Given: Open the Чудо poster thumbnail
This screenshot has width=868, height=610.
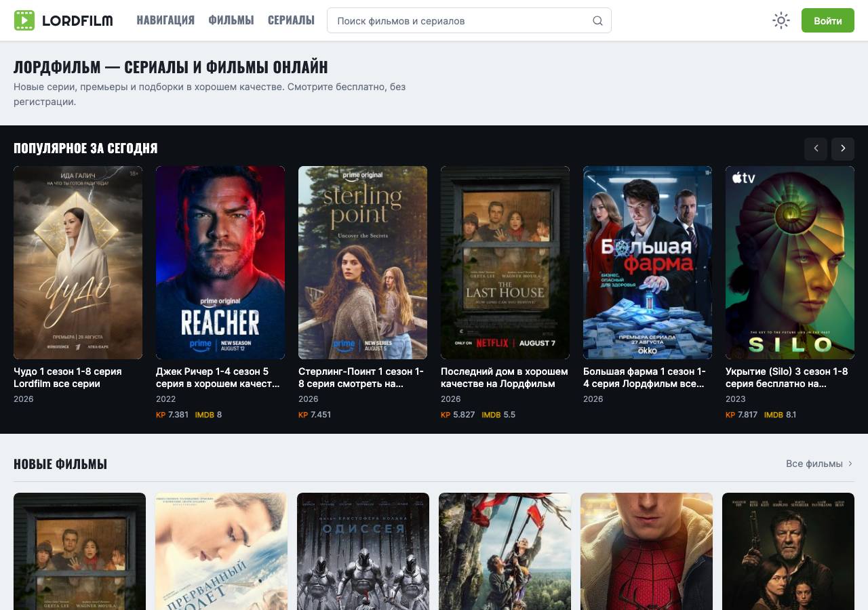Looking at the screenshot, I should pyautogui.click(x=78, y=262).
